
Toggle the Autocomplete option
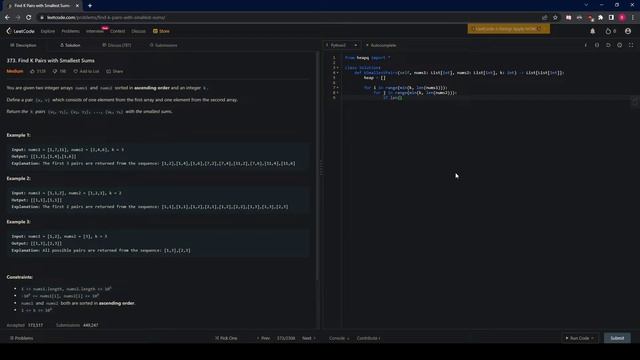point(381,45)
